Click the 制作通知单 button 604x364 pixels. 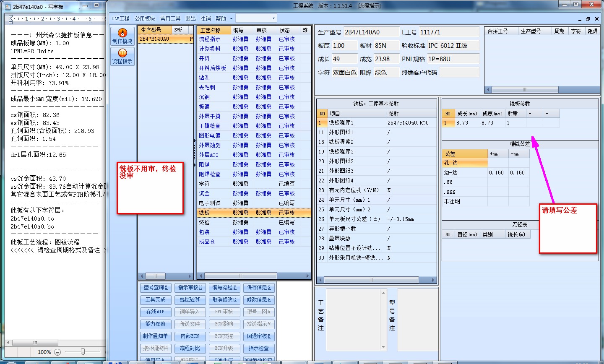click(155, 336)
